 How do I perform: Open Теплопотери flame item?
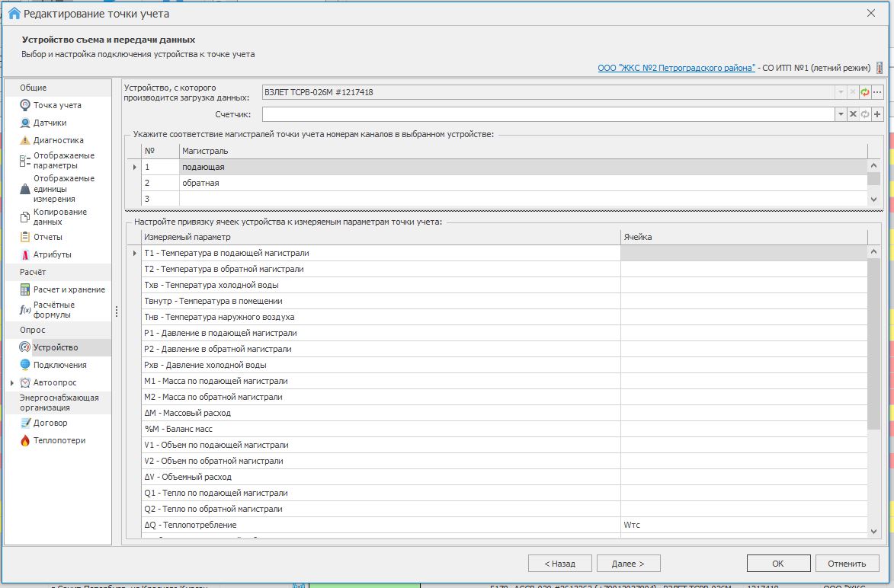[53, 440]
